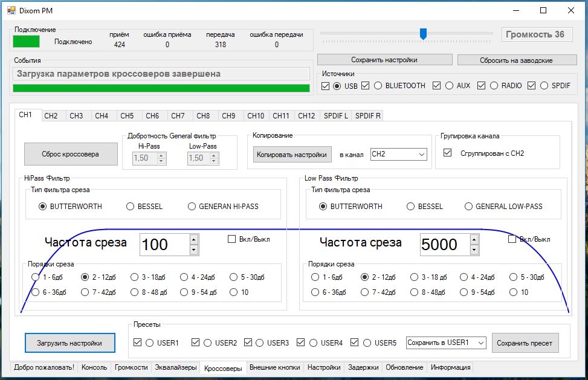Click the volume slider thumb
The image size is (588, 380).
click(x=423, y=34)
